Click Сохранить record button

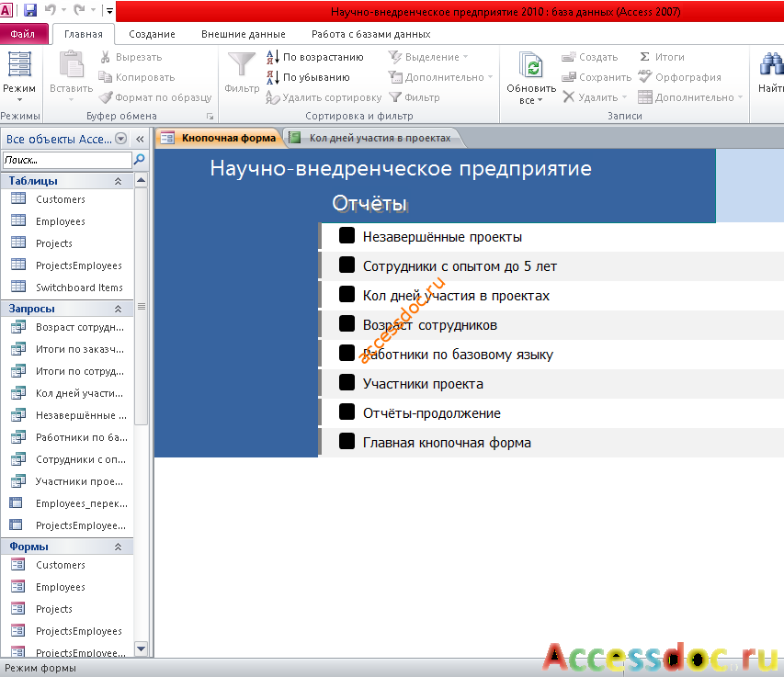(x=597, y=77)
